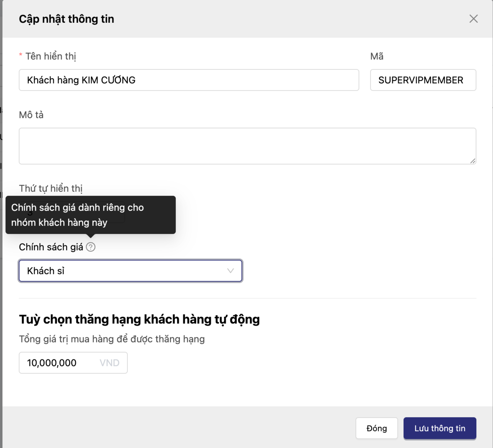This screenshot has width=493, height=448.
Task: Click the Mã field containing SUPERVIPMEMBER
Action: pyautogui.click(x=423, y=80)
